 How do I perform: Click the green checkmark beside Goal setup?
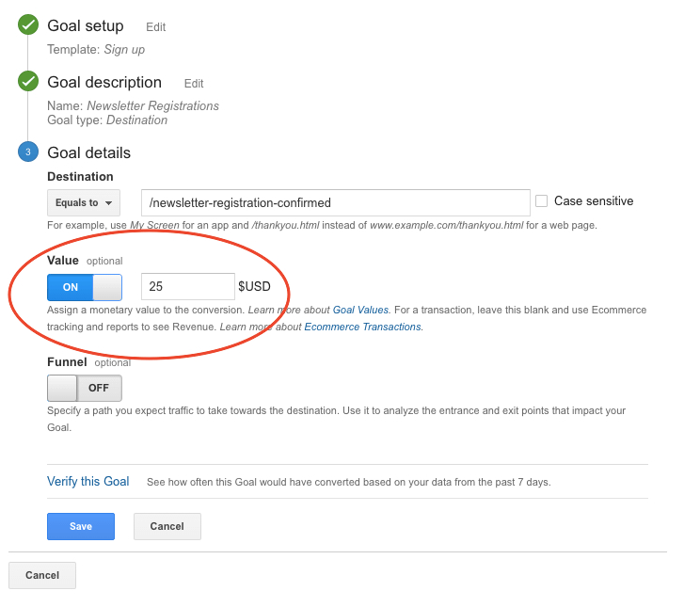28,24
